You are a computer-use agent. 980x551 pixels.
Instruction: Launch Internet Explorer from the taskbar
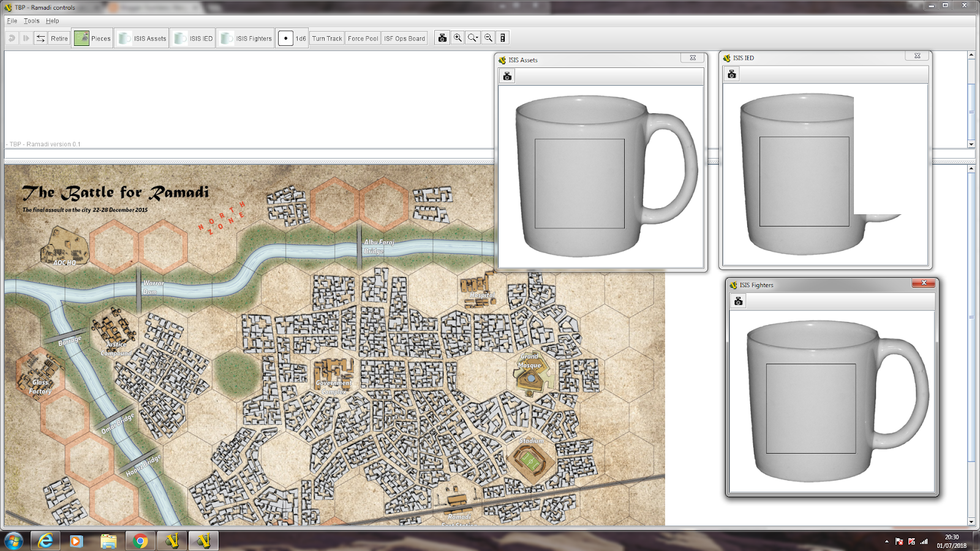tap(45, 541)
